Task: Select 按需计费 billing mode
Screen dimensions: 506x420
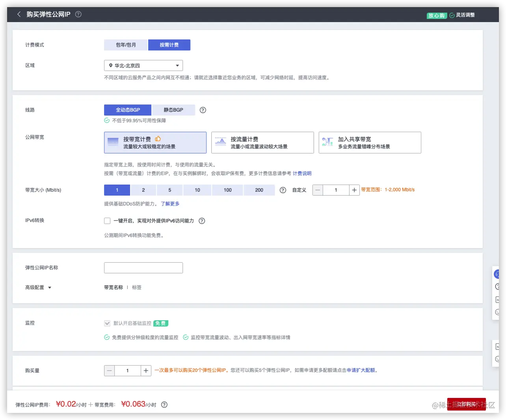Action: 169,45
